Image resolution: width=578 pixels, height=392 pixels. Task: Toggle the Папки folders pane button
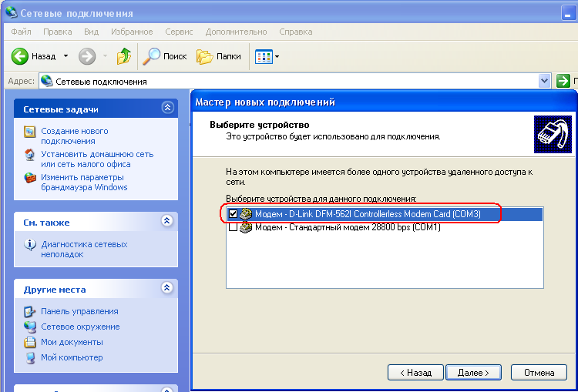pyautogui.click(x=219, y=56)
